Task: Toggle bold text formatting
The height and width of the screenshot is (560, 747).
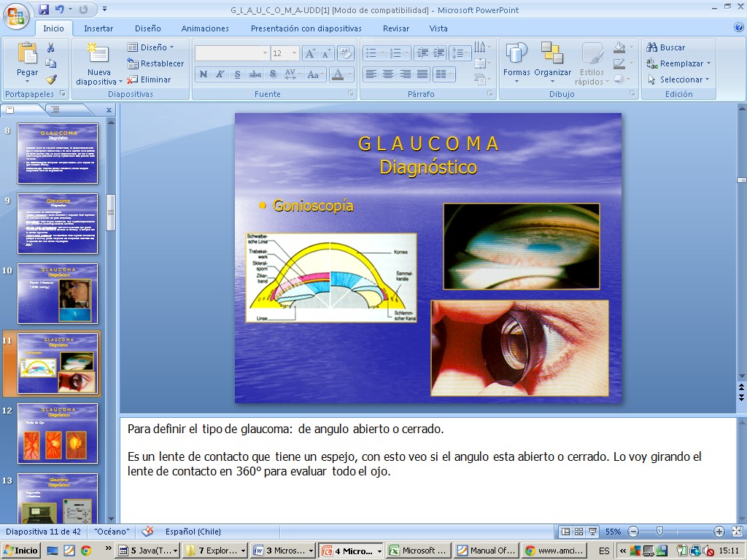Action: [203, 74]
